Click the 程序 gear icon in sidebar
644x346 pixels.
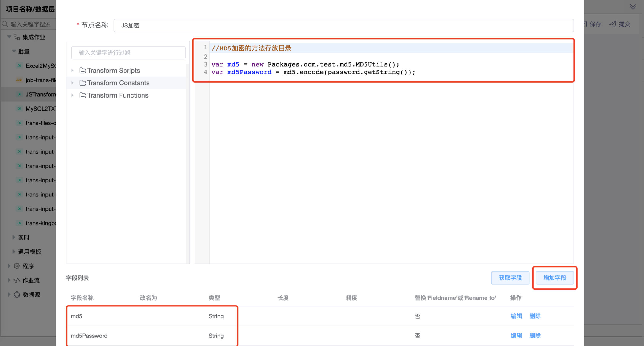(17, 266)
